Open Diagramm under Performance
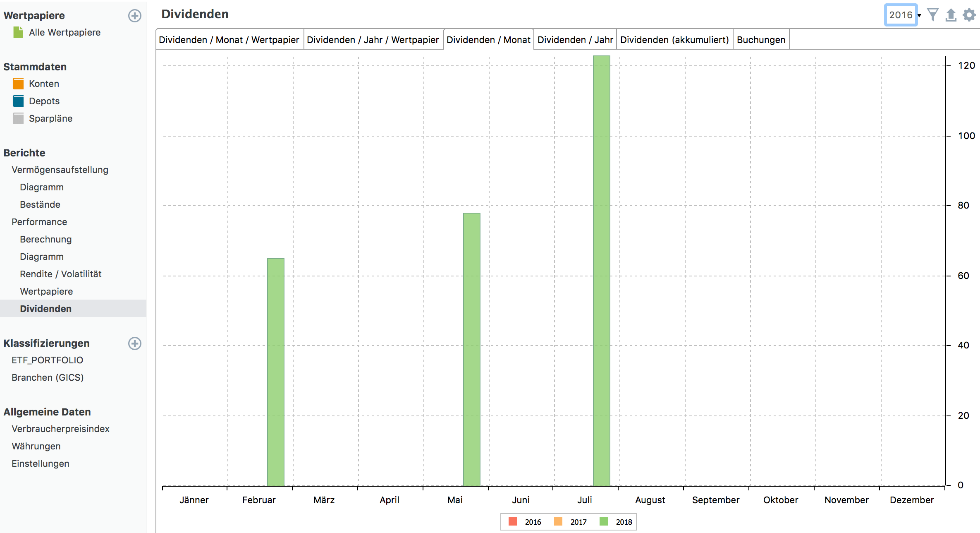980x533 pixels. click(x=42, y=257)
